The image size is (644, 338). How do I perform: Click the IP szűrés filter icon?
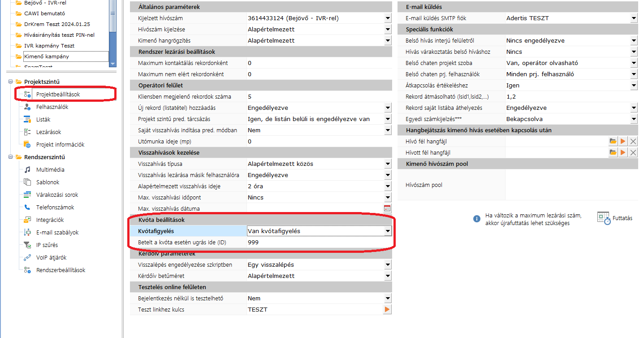[x=27, y=245]
